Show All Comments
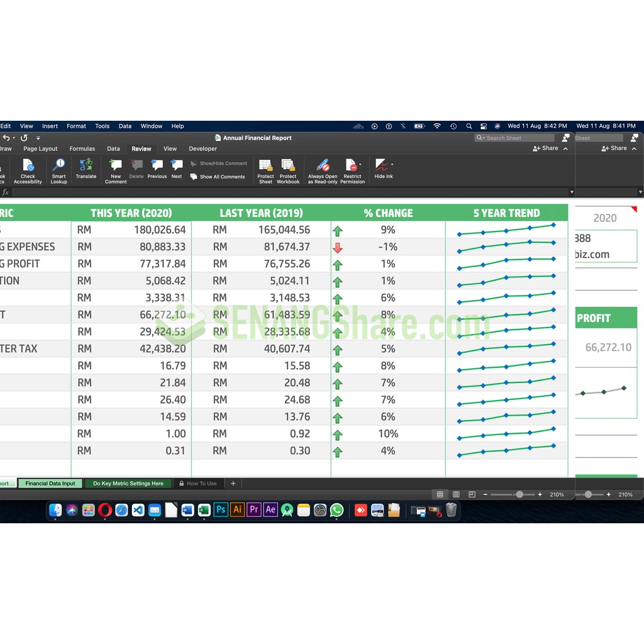 [218, 177]
